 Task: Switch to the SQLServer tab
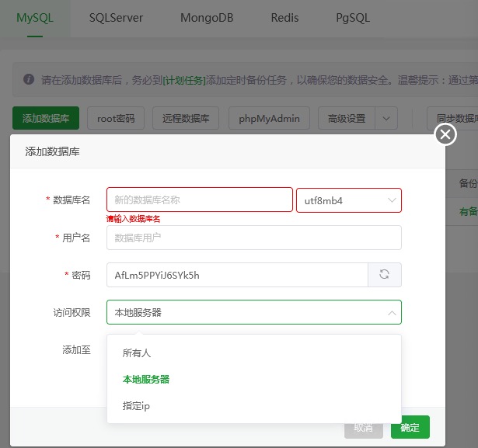(x=116, y=19)
